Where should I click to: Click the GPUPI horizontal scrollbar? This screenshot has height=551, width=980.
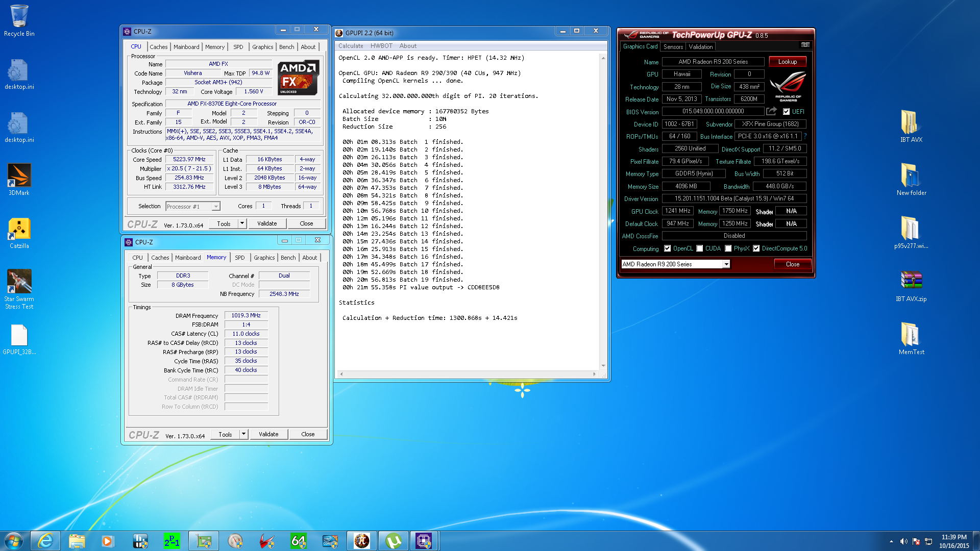(x=468, y=374)
